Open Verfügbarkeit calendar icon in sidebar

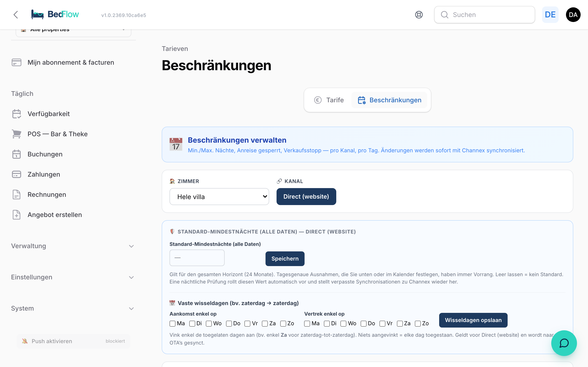[17, 114]
